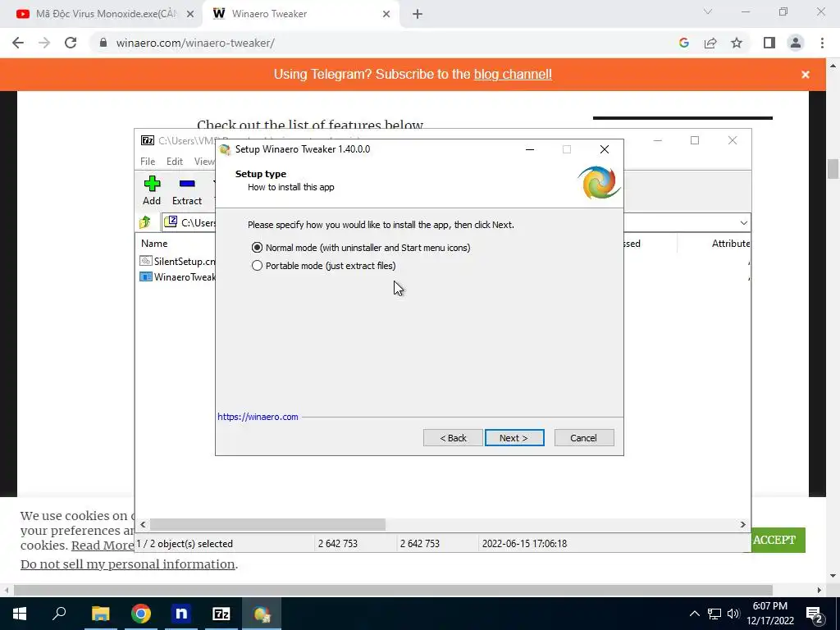This screenshot has height=630, width=840.
Task: Click the Share page icon
Action: pyautogui.click(x=710, y=43)
